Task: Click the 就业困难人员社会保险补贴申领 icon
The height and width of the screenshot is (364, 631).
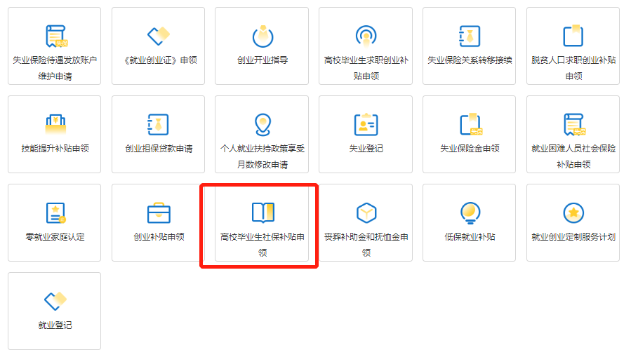Action: click(574, 124)
